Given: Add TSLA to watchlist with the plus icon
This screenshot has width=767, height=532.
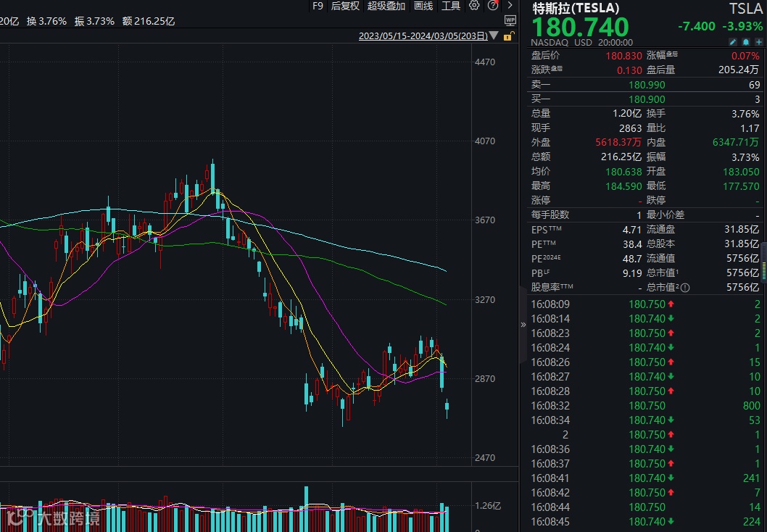Looking at the screenshot, I should point(758,42).
